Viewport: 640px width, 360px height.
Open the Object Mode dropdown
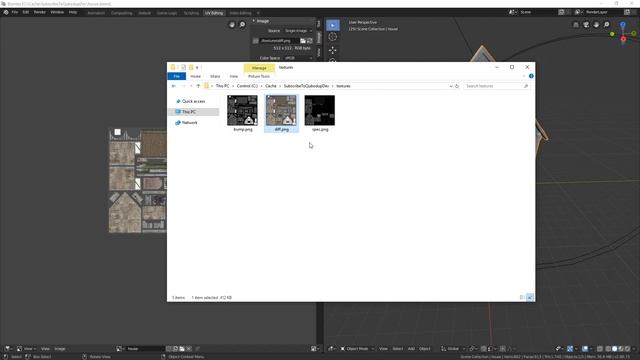[357, 349]
